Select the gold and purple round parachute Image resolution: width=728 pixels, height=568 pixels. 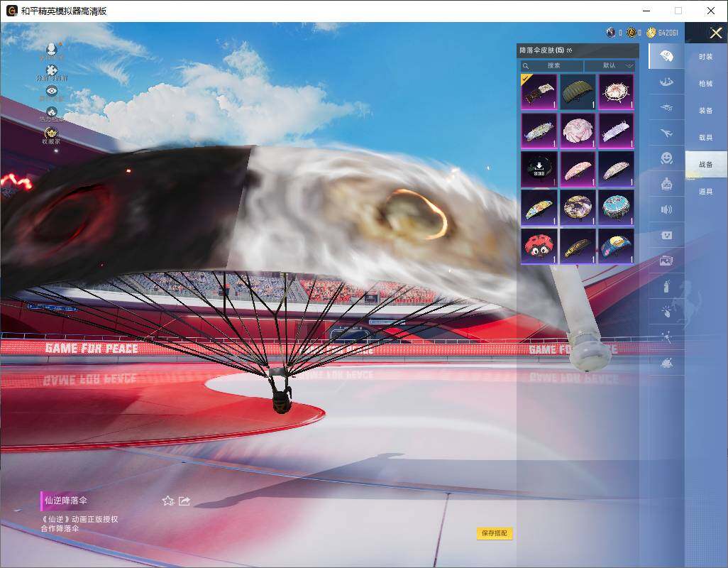pyautogui.click(x=578, y=207)
